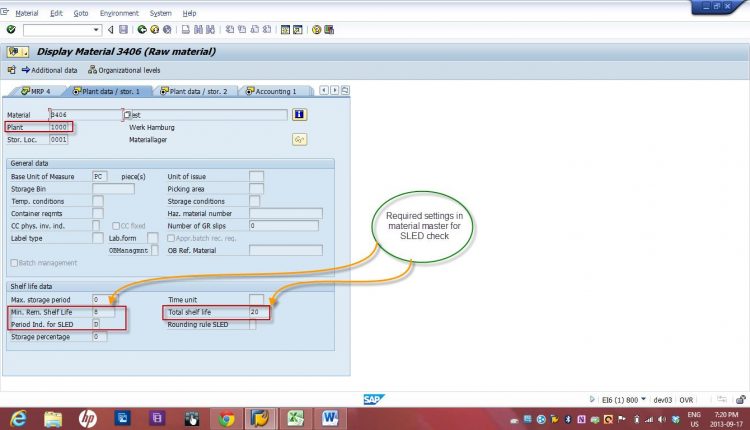Open the Material menu
The width and height of the screenshot is (750, 430).
[27, 13]
